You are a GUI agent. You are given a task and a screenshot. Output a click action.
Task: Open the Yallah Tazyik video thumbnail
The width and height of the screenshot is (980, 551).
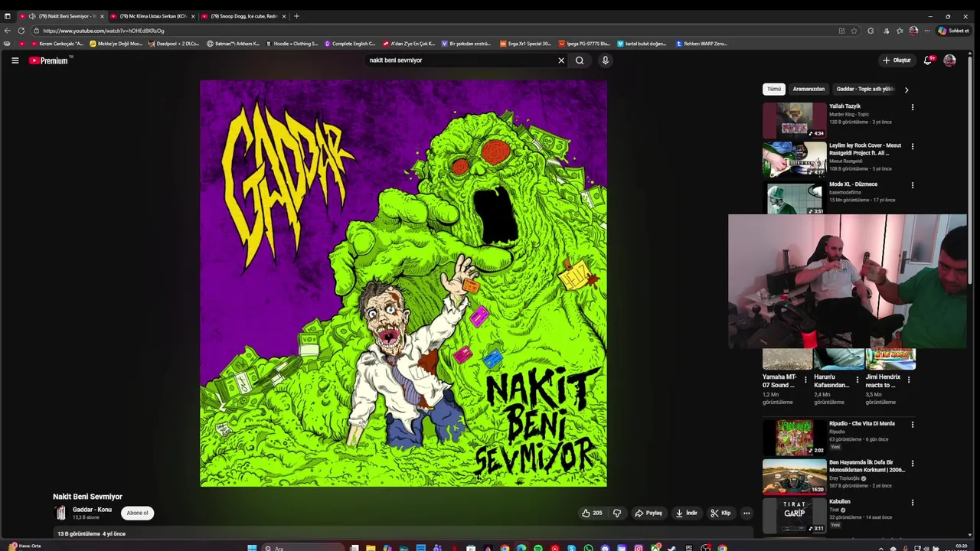(x=794, y=120)
